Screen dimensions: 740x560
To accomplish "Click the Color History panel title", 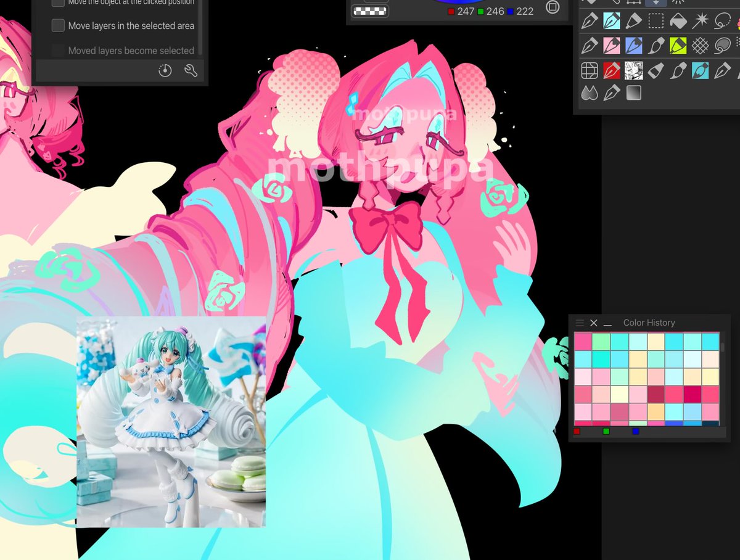I will 649,323.
